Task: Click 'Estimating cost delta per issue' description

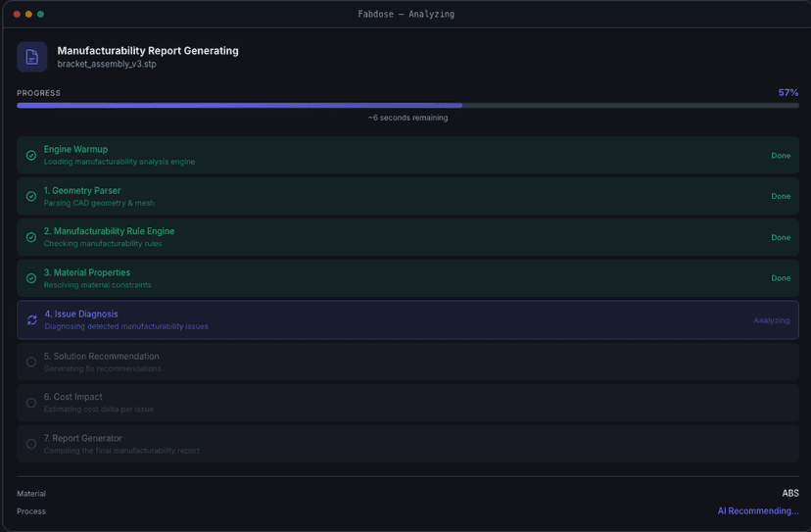Action: 98,410
